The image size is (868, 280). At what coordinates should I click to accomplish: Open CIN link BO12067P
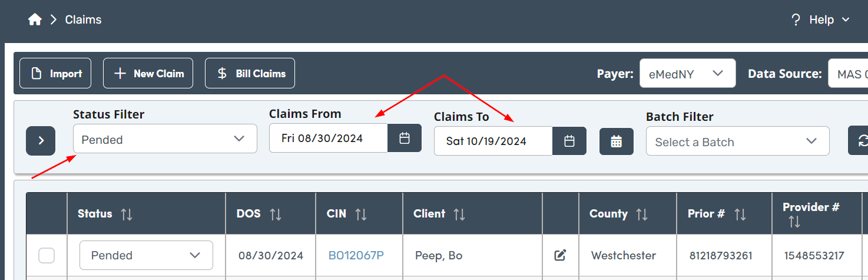356,255
